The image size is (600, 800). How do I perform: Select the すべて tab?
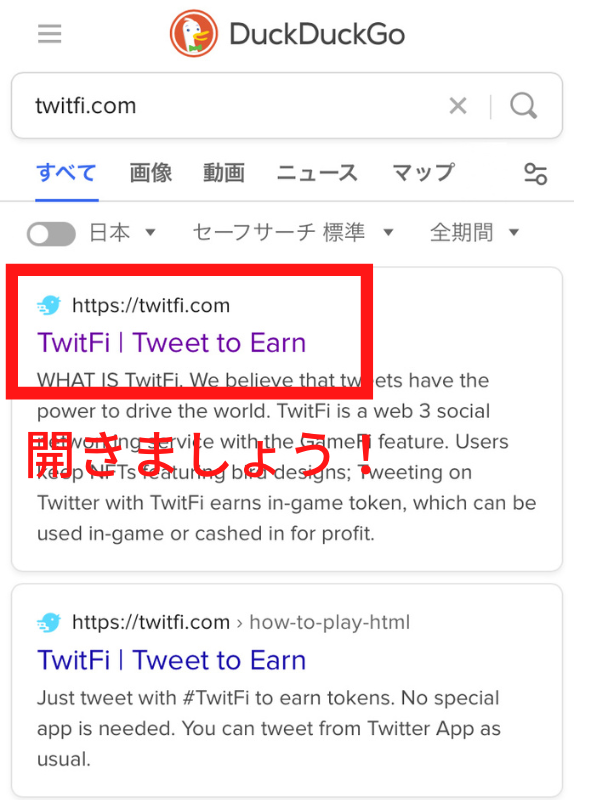tap(66, 173)
